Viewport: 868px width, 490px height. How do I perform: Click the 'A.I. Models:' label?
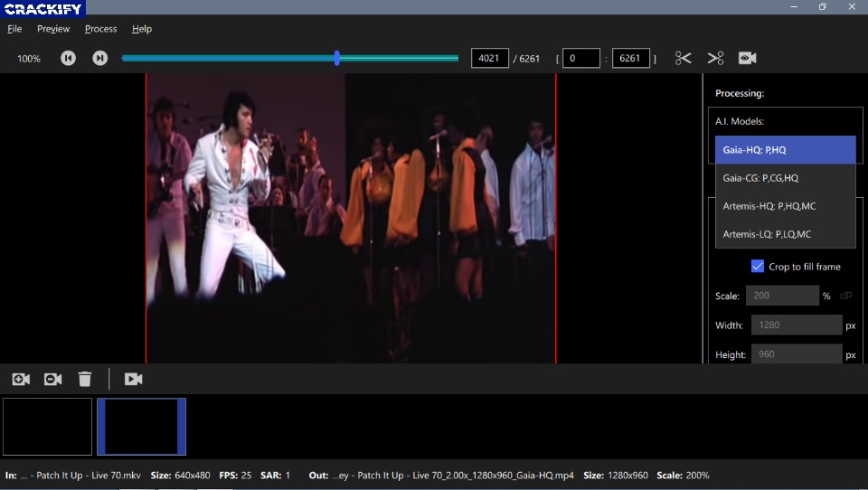click(x=740, y=121)
